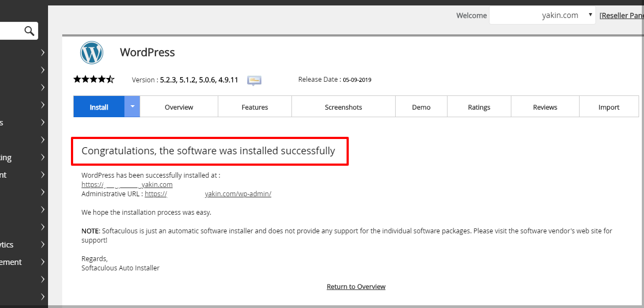This screenshot has height=308, width=644.
Task: Open the changelog speech-bubble icon beside version numbers
Action: click(x=254, y=80)
